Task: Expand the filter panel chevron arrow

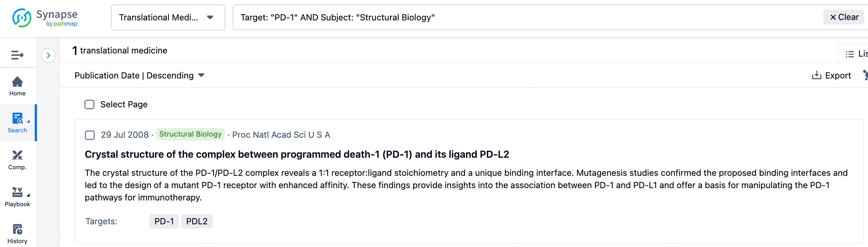Action: coord(49,55)
